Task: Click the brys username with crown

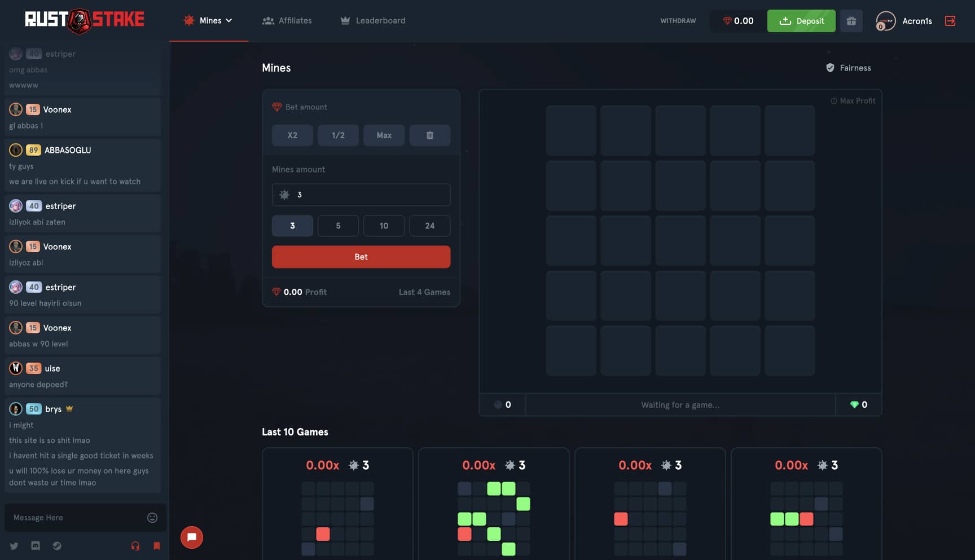Action: pyautogui.click(x=54, y=409)
